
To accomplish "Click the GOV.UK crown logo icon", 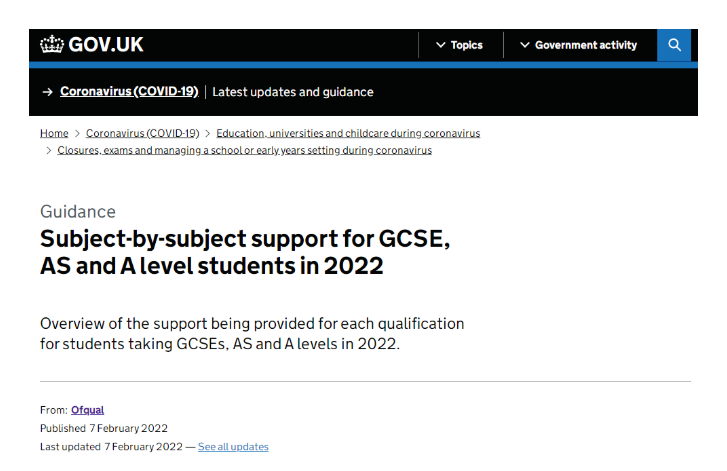I will 52,44.
